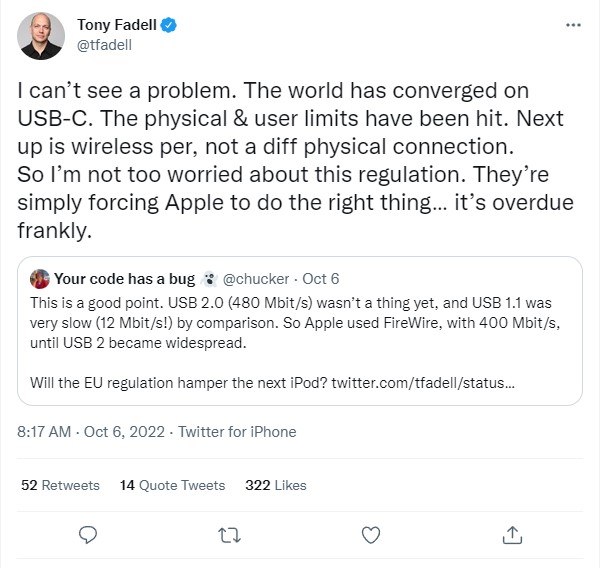The width and height of the screenshot is (601, 568).
Task: Open the share tweet icon
Action: tap(511, 533)
